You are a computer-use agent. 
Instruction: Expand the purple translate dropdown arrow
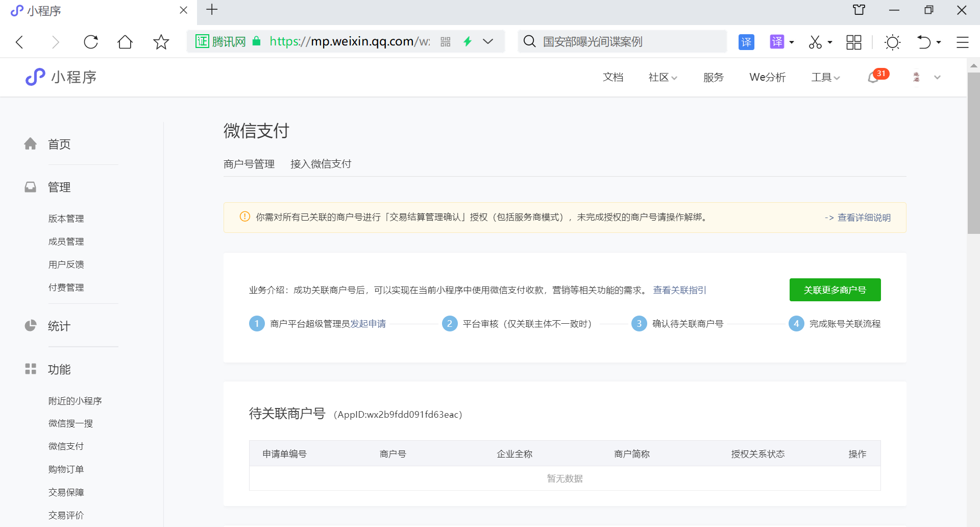[x=792, y=42]
